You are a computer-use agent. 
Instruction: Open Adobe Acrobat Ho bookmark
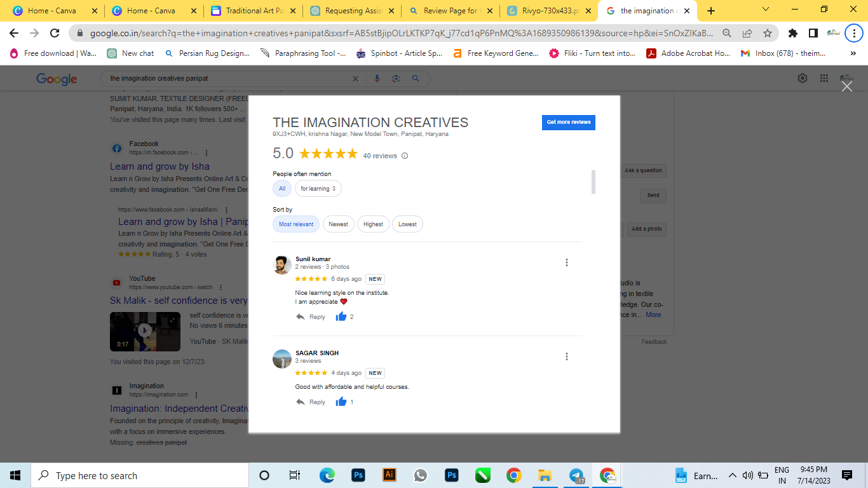688,53
